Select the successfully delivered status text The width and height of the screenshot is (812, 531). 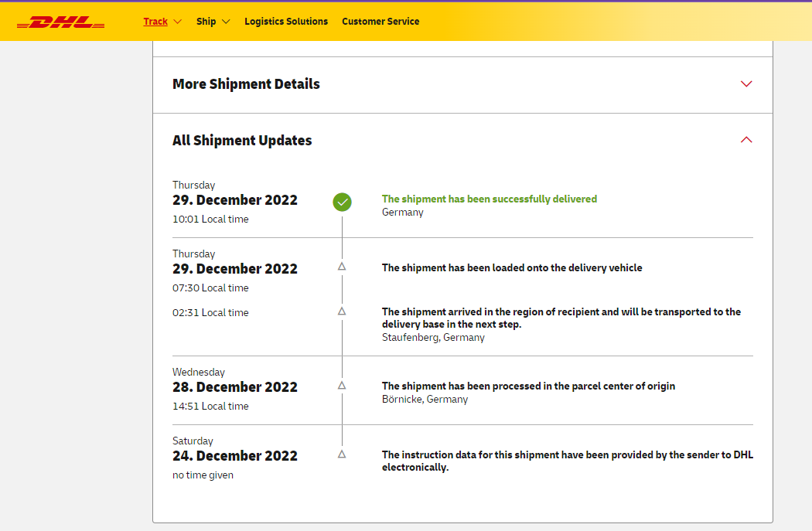click(489, 199)
